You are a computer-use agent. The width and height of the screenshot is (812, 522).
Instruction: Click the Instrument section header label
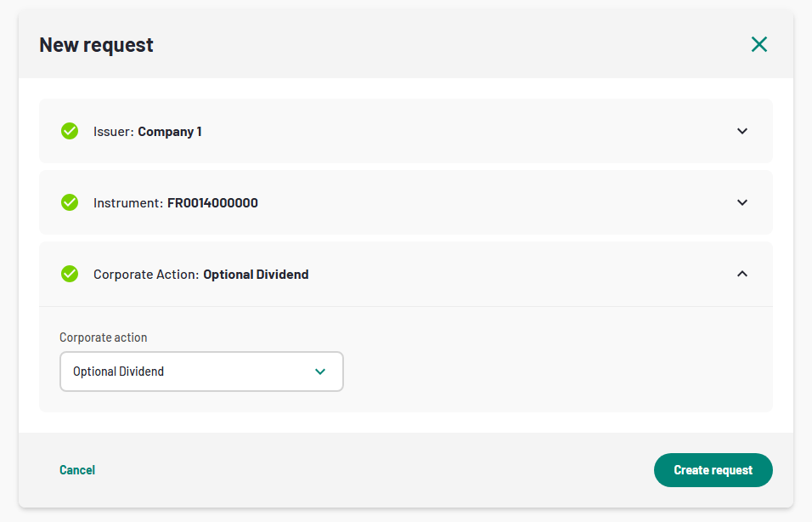pos(127,203)
